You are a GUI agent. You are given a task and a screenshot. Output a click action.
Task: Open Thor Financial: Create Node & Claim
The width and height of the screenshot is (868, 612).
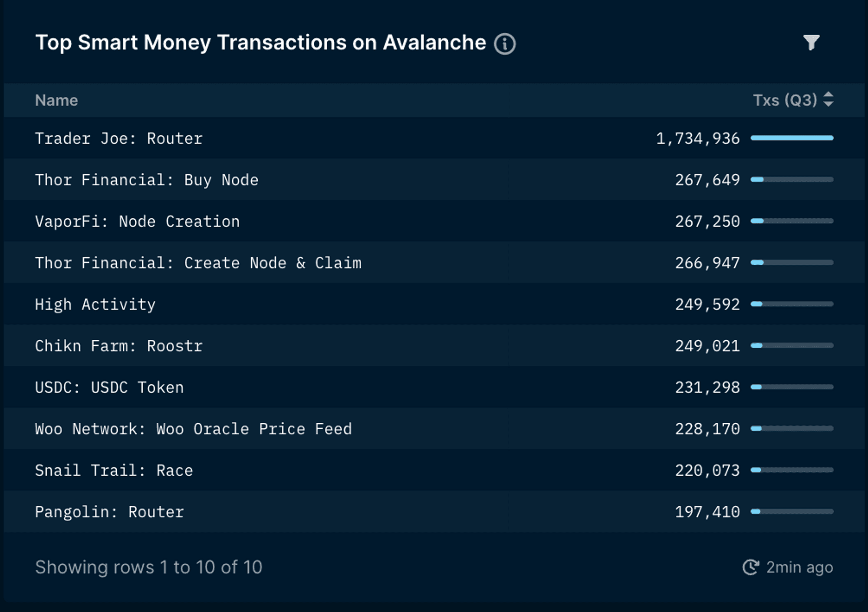pos(434,263)
